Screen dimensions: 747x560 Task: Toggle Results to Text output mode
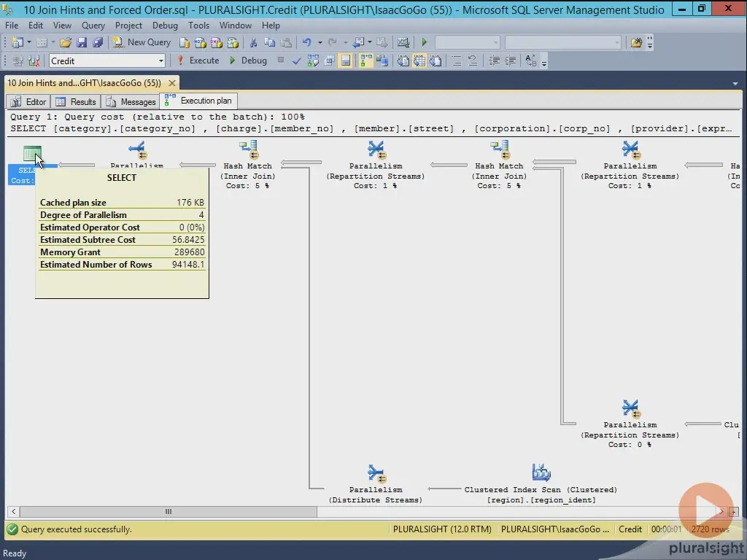(x=403, y=61)
